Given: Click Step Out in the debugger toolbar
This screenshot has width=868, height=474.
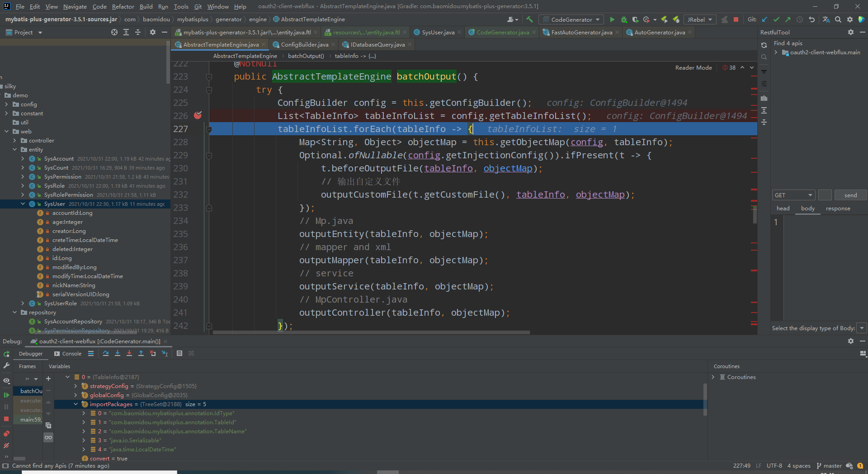Looking at the screenshot, I should click(141, 353).
